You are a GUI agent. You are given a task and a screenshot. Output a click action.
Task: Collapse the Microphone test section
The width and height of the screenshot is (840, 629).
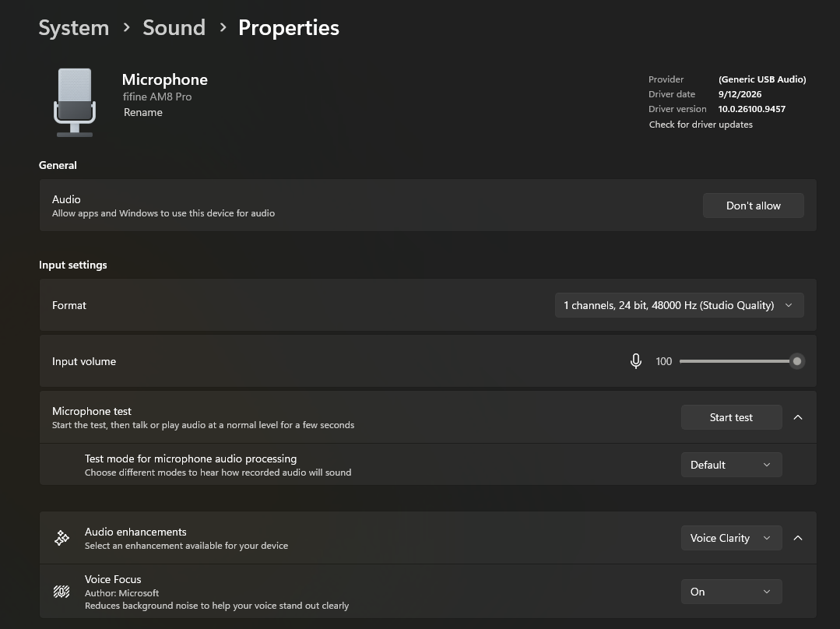click(x=798, y=417)
